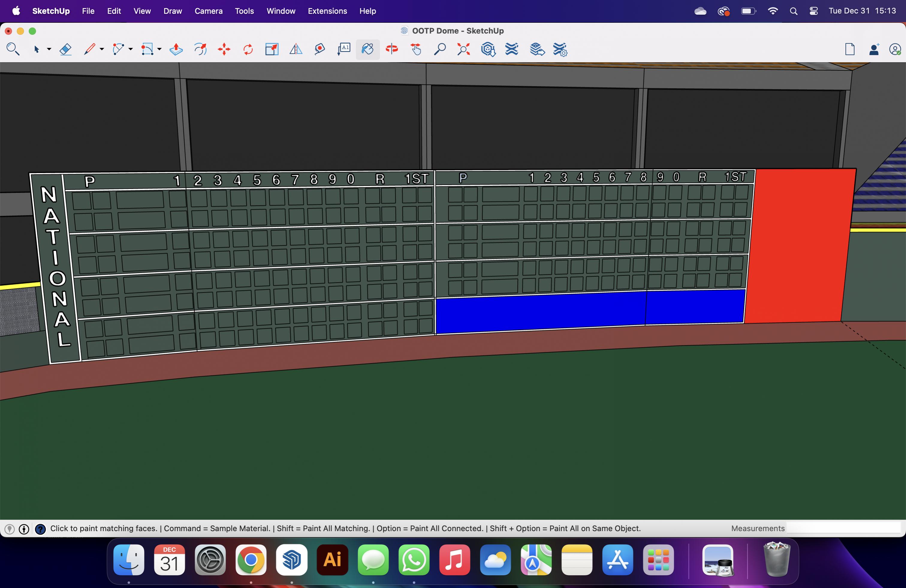Image resolution: width=906 pixels, height=588 pixels.
Task: Select the Tape Measure tool
Action: pos(320,49)
